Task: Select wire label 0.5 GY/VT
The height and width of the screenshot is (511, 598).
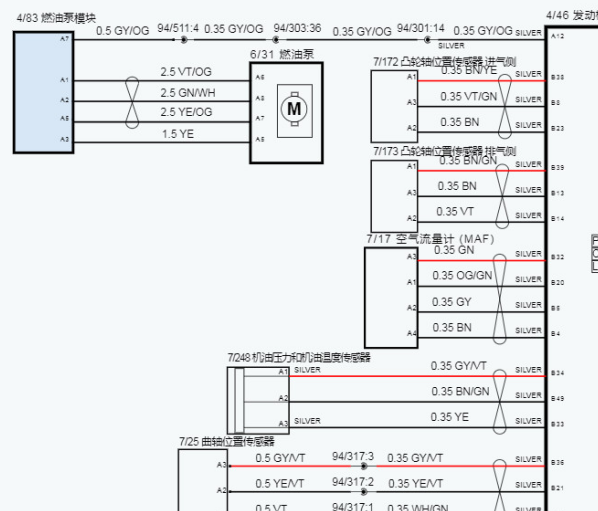Action: [280, 458]
